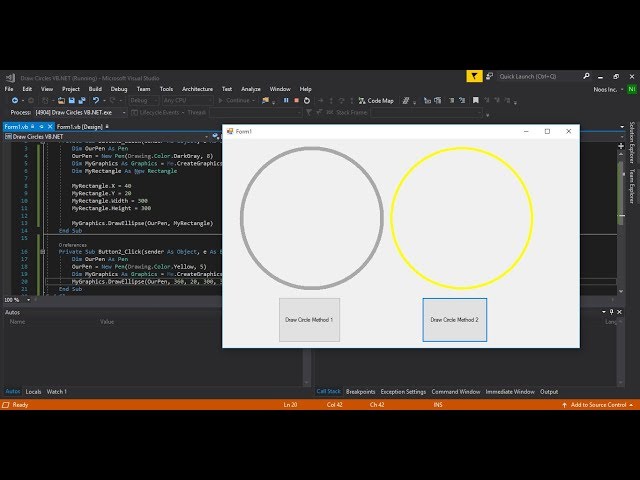The height and width of the screenshot is (480, 640).
Task: Click the Undo arrow icon
Action: (x=96, y=100)
